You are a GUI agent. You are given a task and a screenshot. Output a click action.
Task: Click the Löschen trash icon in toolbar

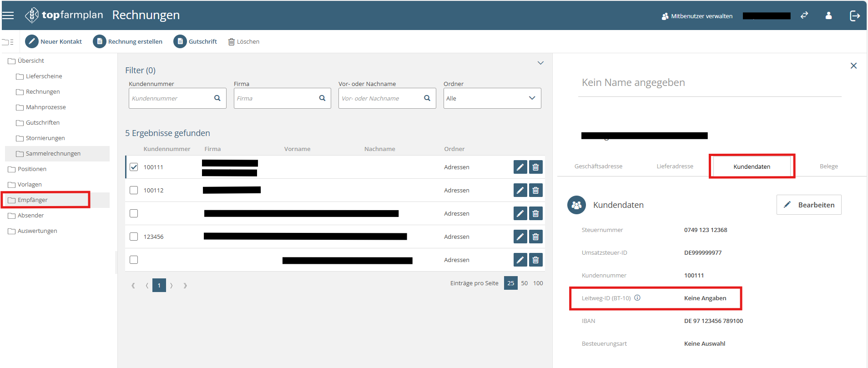tap(232, 42)
